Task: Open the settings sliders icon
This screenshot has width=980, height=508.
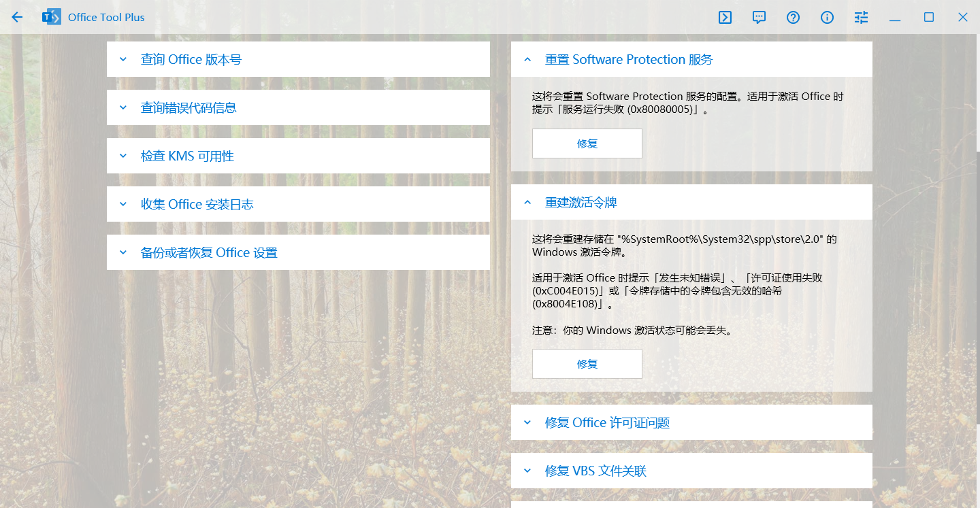Action: [x=861, y=18]
